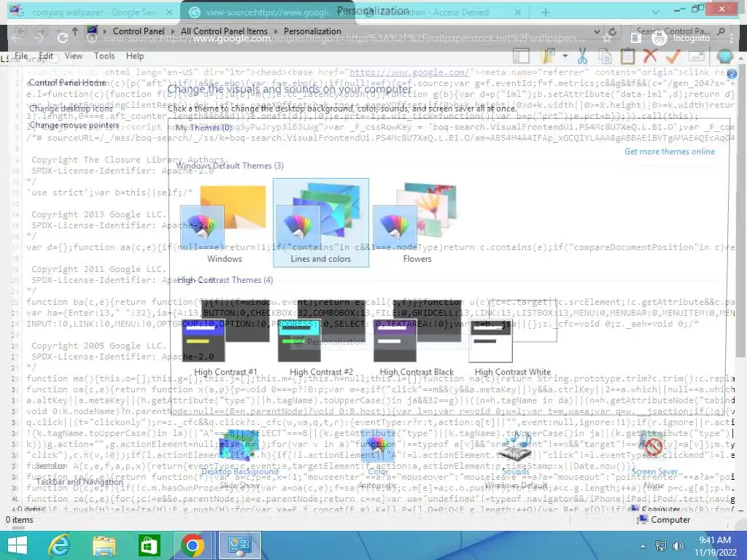The image size is (747, 560).
Task: Apply the High Contrast Black theme
Action: pos(417,337)
